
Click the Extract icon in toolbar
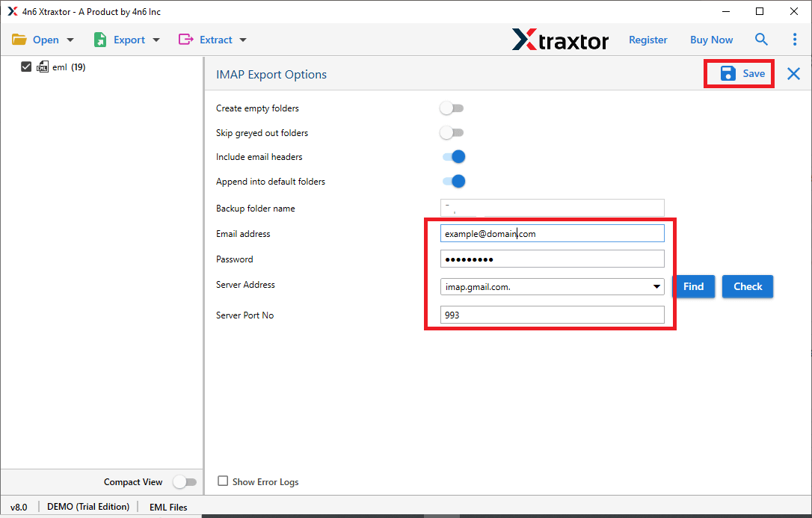coord(185,40)
